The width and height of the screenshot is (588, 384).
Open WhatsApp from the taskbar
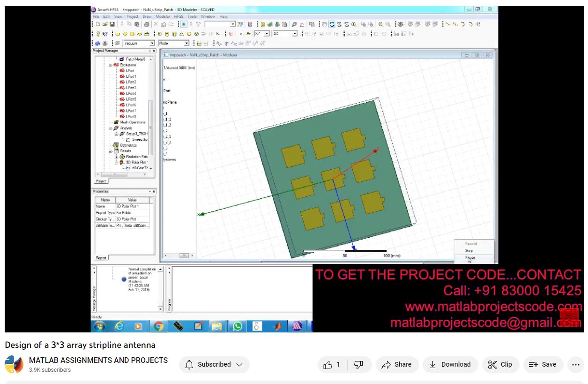click(x=238, y=326)
